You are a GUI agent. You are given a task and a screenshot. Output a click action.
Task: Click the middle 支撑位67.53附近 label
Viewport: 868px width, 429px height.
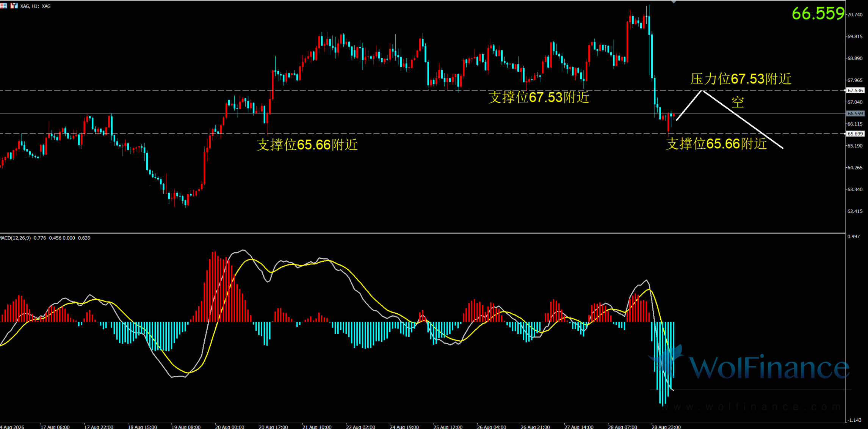(539, 97)
